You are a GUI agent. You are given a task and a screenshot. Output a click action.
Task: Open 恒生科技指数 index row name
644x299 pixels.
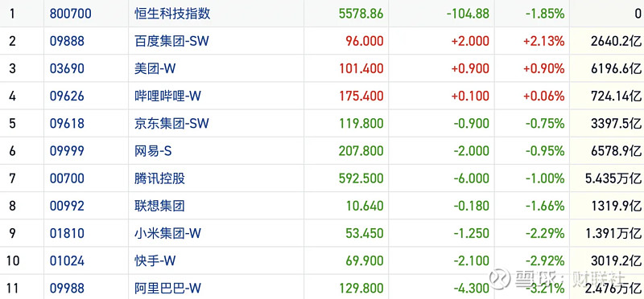point(172,14)
